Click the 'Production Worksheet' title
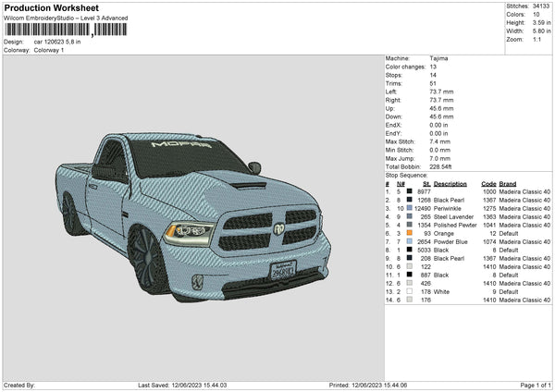Viewport: 555px width, 392px height. tap(52, 7)
